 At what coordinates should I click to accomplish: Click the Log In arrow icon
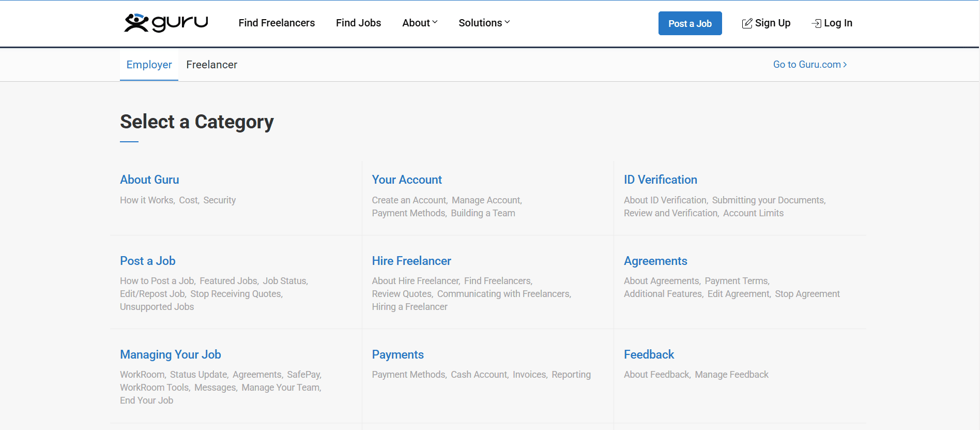(816, 23)
